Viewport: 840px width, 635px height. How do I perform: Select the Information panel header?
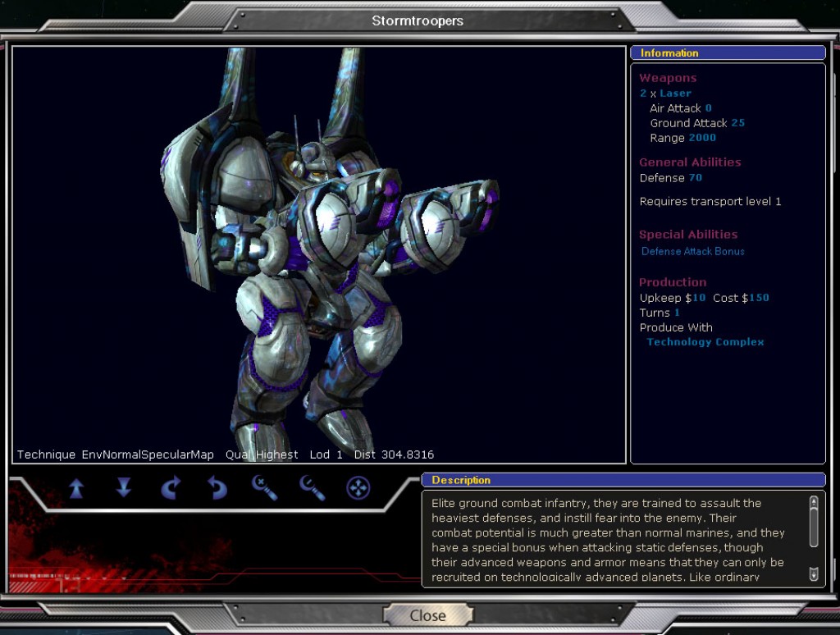pyautogui.click(x=728, y=53)
